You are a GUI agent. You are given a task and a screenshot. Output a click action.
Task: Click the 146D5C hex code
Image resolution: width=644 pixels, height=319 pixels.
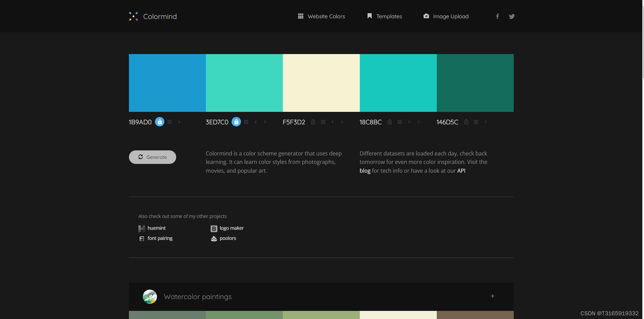(x=447, y=122)
